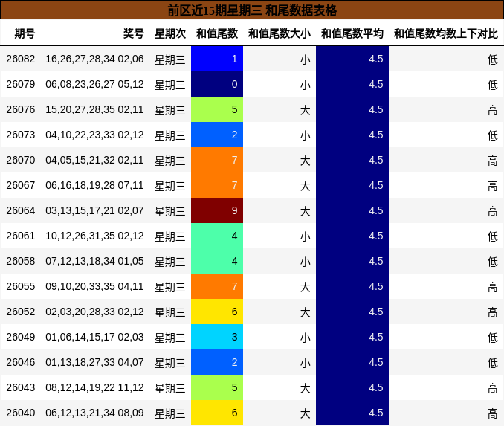Click the 期号 column header
Viewport: 504px width, 426px height.
tap(25, 33)
